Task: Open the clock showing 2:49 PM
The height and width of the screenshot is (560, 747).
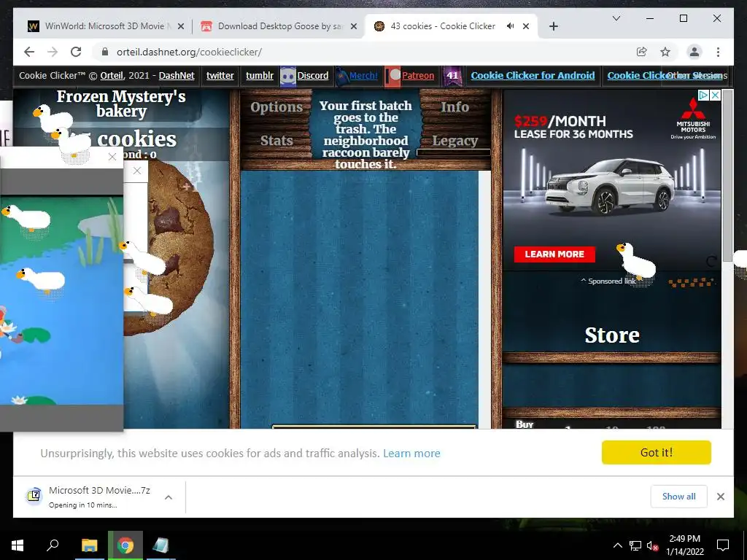Action: pos(684,545)
